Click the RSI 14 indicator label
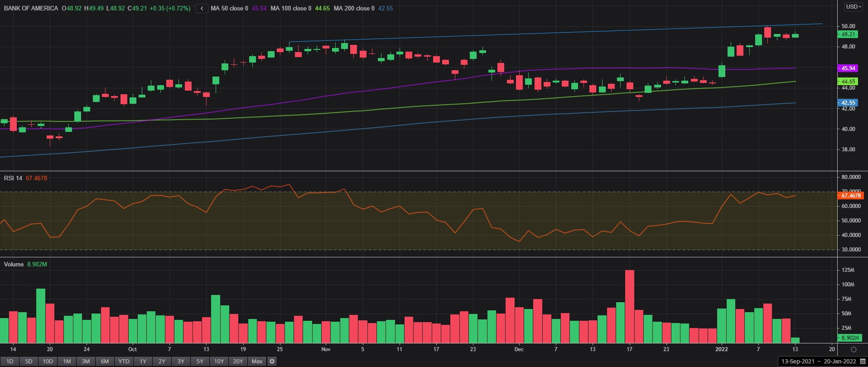 (x=13, y=178)
